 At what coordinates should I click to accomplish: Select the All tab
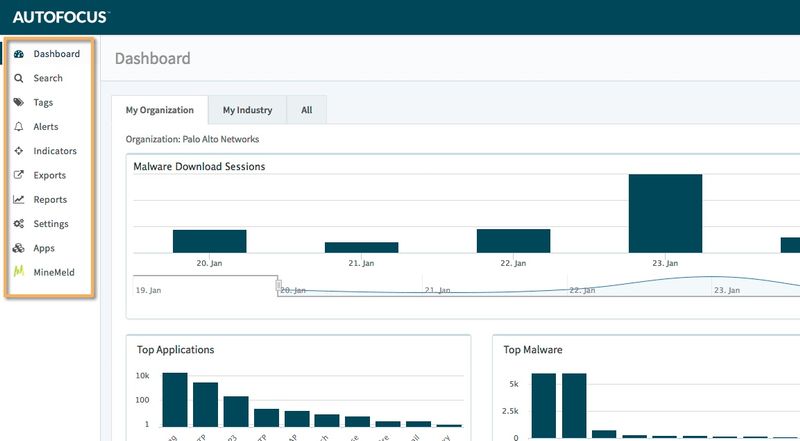(x=306, y=110)
